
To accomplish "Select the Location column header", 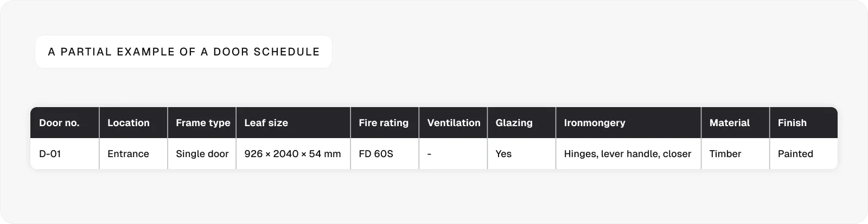I will click(133, 123).
